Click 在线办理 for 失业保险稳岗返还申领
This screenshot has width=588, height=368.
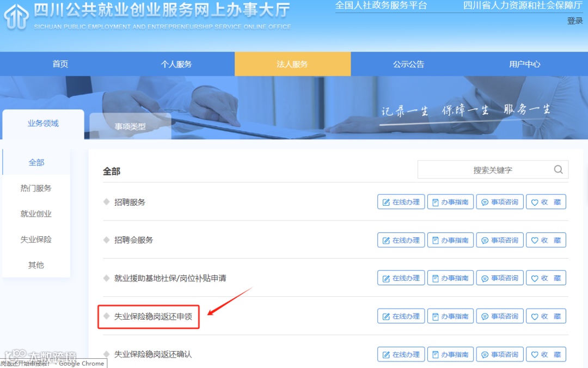[x=401, y=316]
